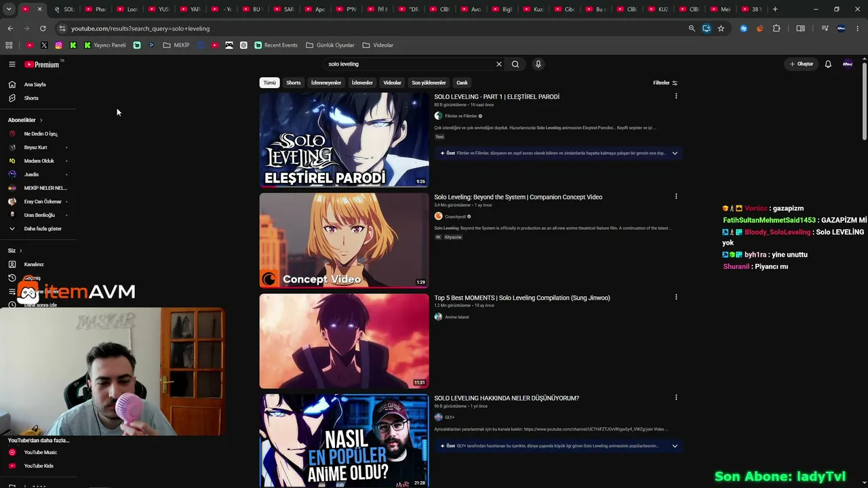Open the Instagram bookmark

click(x=59, y=45)
